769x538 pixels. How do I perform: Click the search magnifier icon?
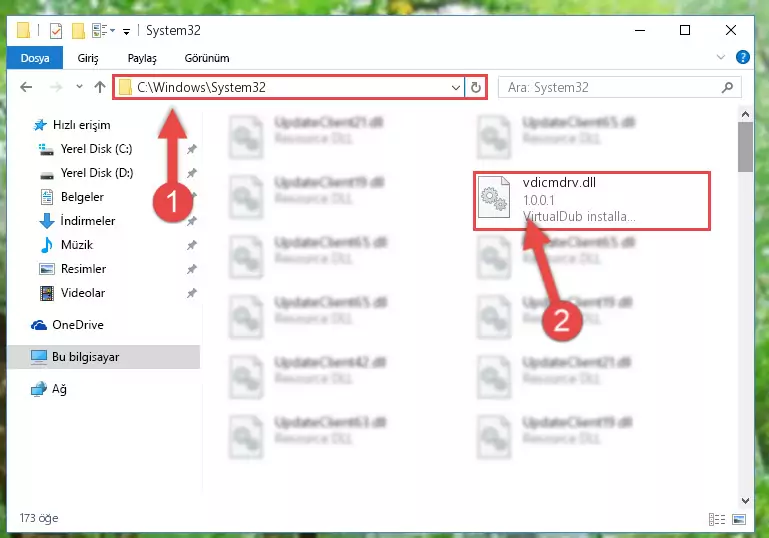point(727,88)
